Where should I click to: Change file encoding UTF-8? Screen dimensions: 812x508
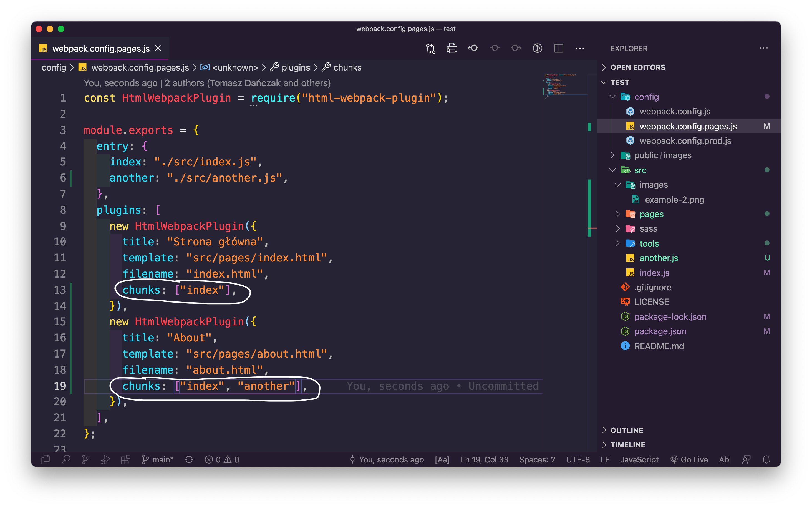click(x=578, y=459)
